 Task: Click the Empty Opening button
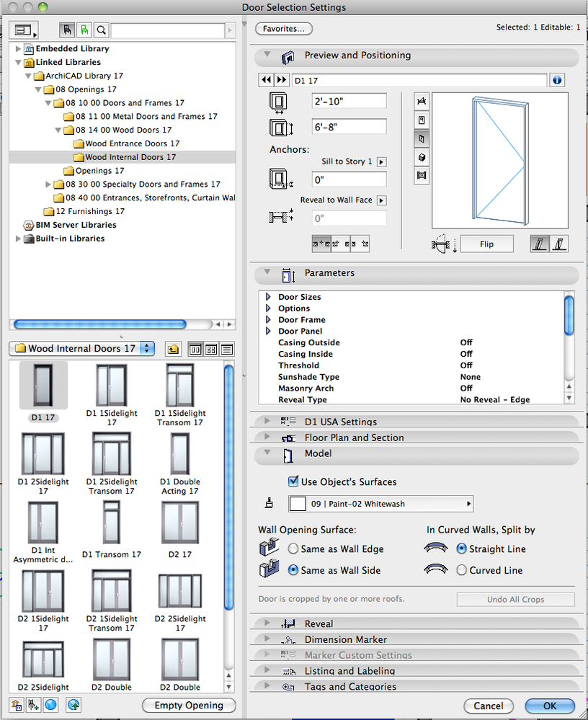(x=189, y=705)
